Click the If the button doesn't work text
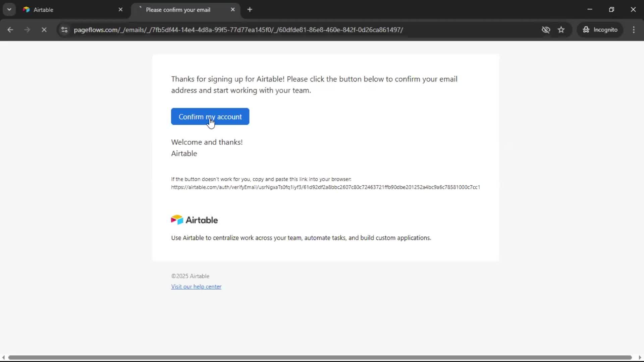Screen dimensions: 644x362 pyautogui.click(x=261, y=179)
